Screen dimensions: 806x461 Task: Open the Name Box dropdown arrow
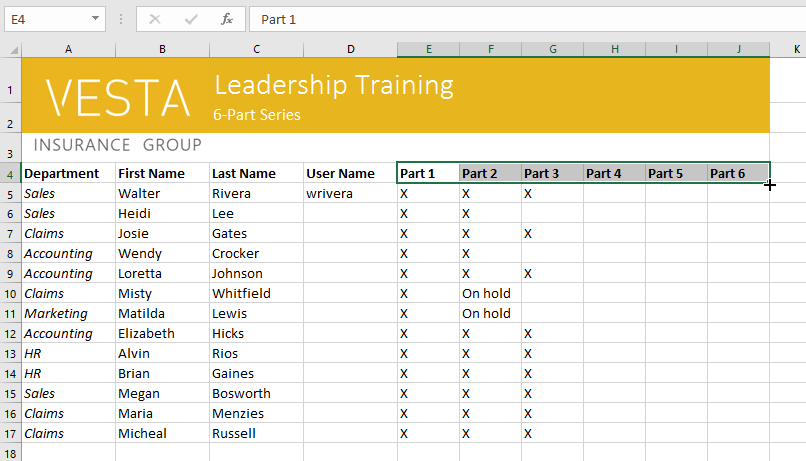point(95,19)
